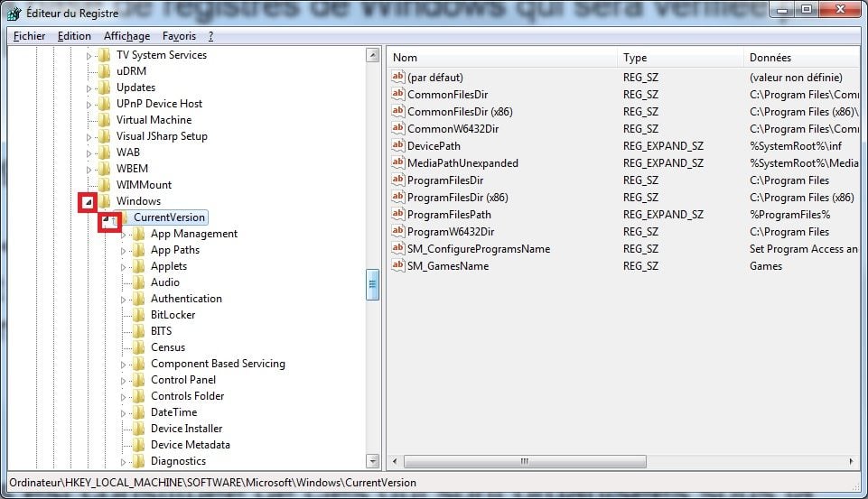
Task: Select the uDRM folder icon
Action: pyautogui.click(x=104, y=70)
